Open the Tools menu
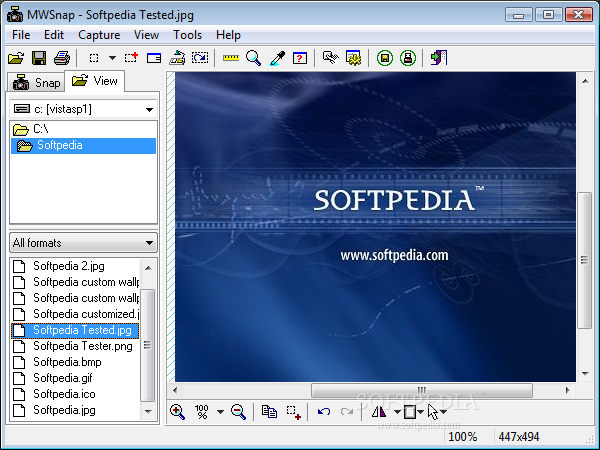 point(188,35)
